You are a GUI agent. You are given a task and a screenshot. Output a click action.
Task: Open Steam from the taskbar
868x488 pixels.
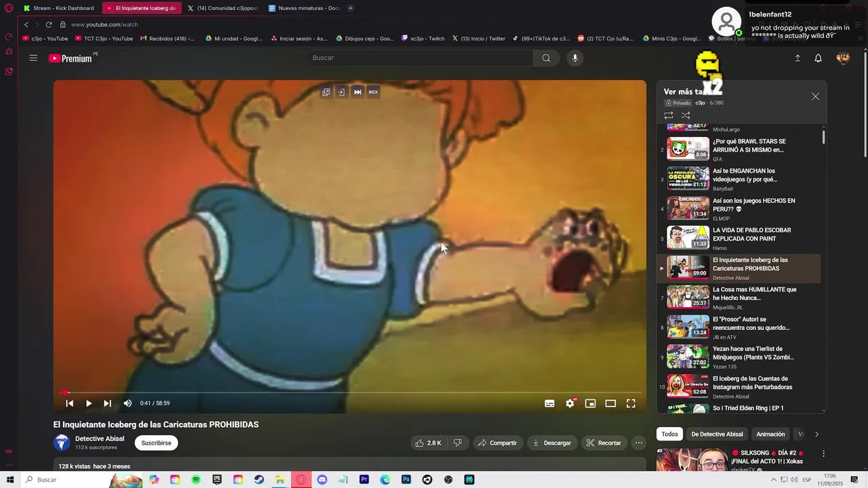[x=259, y=480]
